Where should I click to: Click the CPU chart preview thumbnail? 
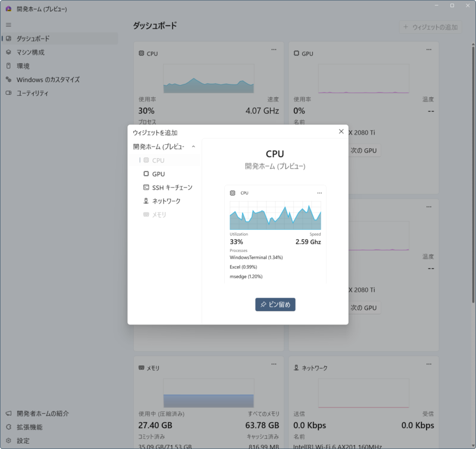click(275, 216)
